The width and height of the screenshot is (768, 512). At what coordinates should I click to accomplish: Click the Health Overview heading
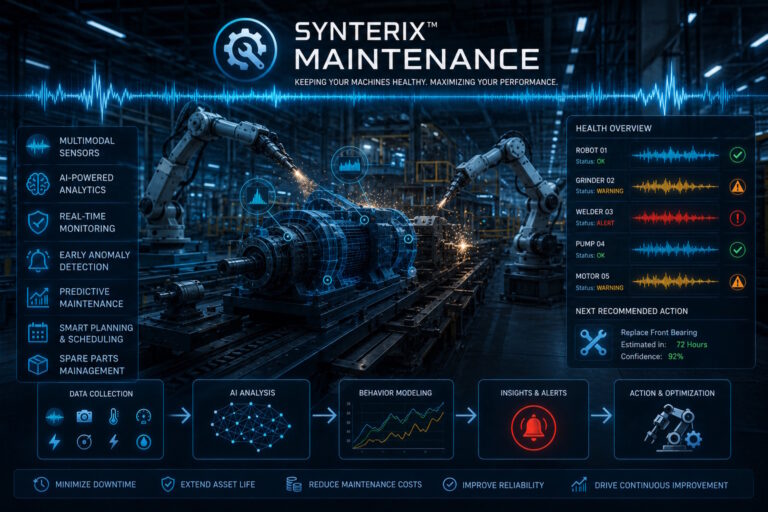(613, 128)
